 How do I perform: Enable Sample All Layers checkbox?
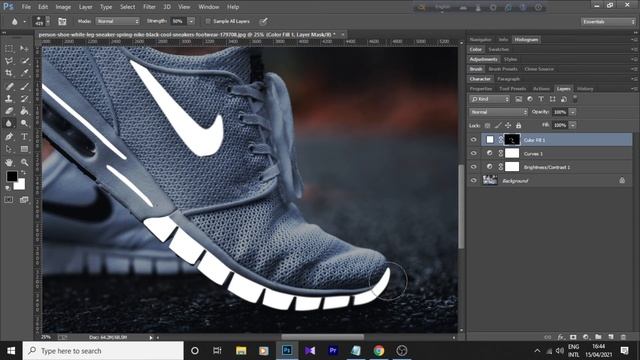(208, 21)
